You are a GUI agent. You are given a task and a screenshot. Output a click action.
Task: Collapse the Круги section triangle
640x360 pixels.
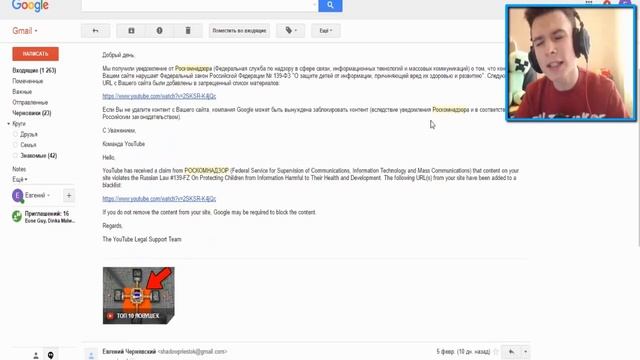pyautogui.click(x=9, y=124)
